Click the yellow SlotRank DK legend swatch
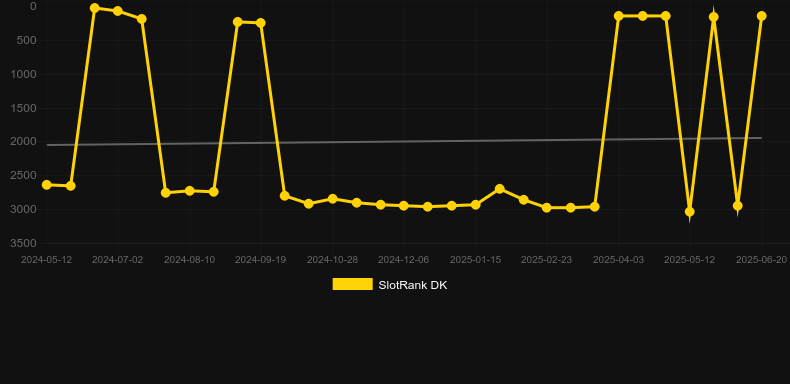The height and width of the screenshot is (384, 790). [x=352, y=284]
